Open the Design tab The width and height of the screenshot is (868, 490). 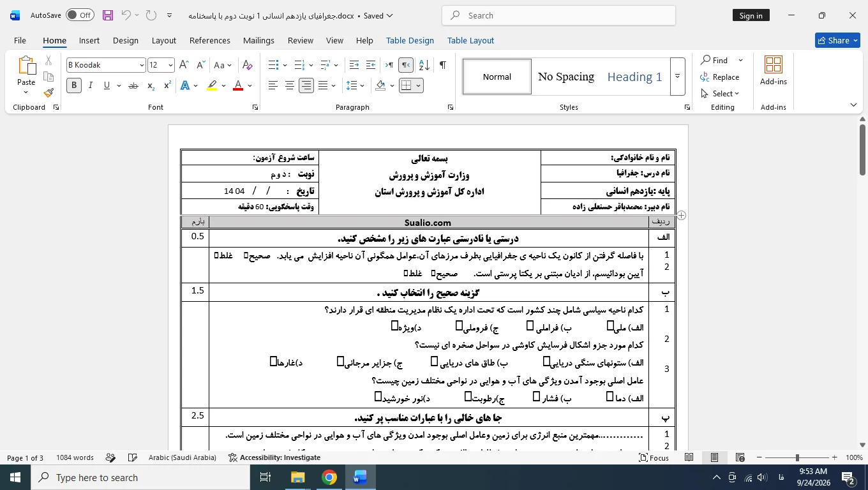click(126, 40)
